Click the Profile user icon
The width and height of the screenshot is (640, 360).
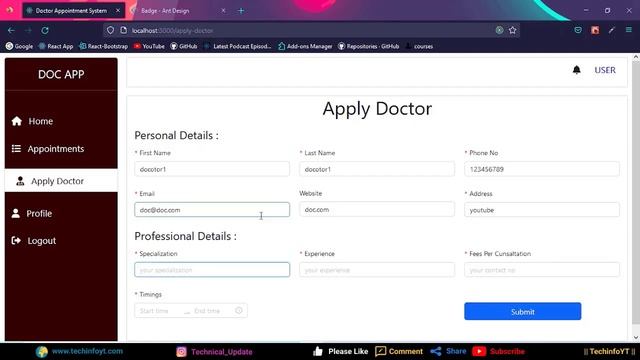tap(16, 213)
